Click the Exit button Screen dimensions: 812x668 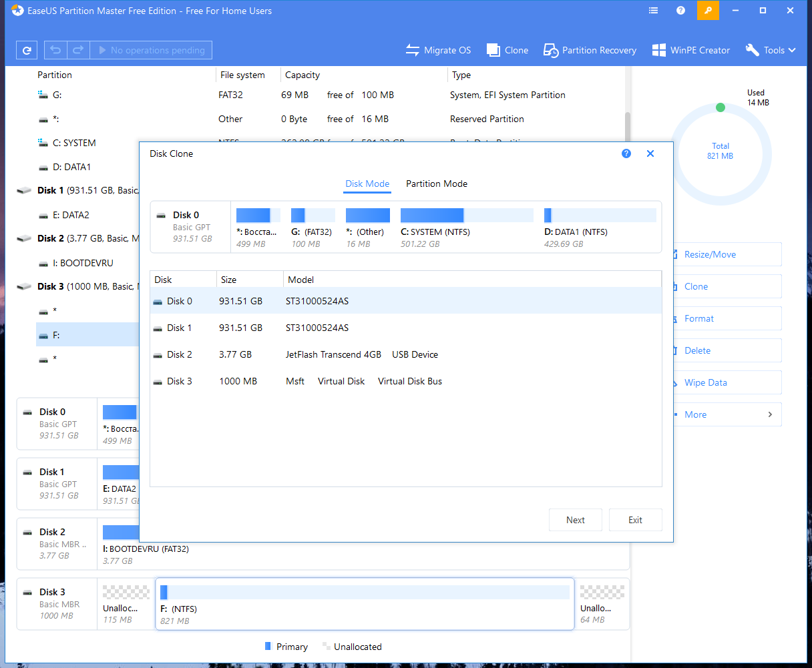pyautogui.click(x=636, y=520)
